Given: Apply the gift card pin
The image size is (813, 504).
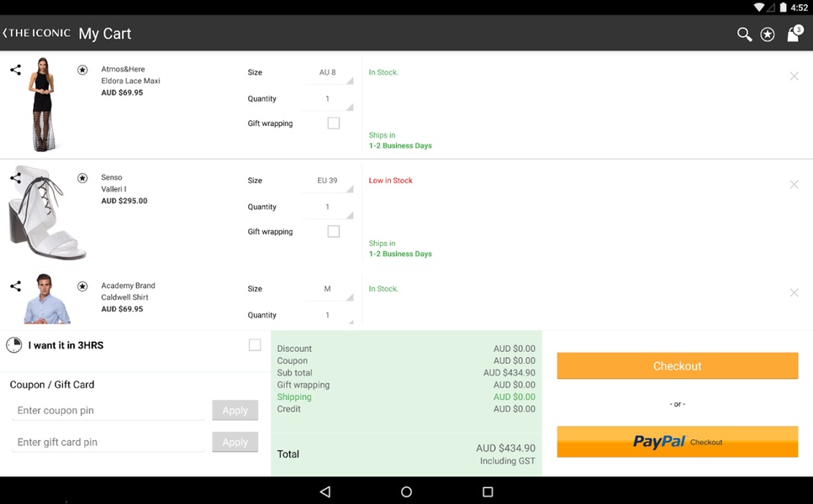Looking at the screenshot, I should (235, 442).
